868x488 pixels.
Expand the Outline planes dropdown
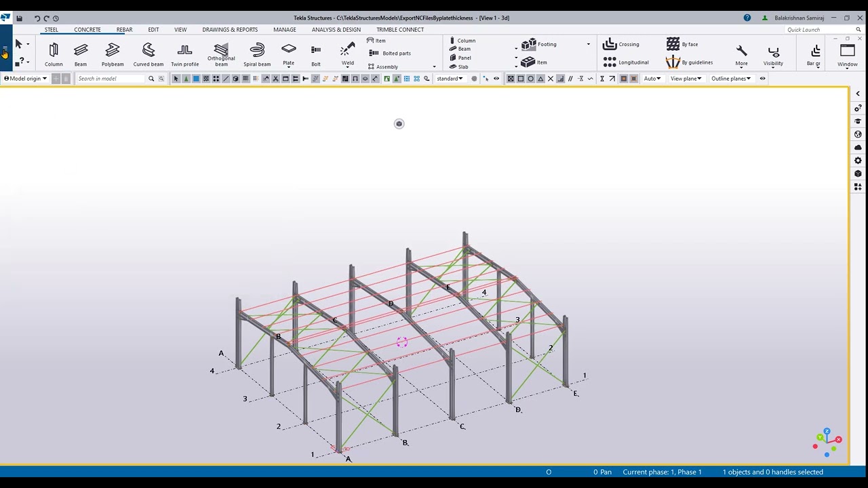tap(731, 79)
